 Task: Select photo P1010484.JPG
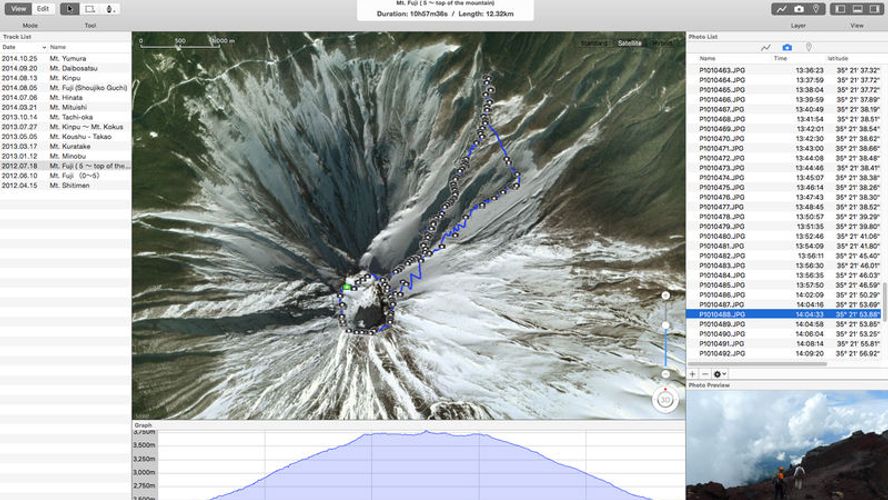784,275
